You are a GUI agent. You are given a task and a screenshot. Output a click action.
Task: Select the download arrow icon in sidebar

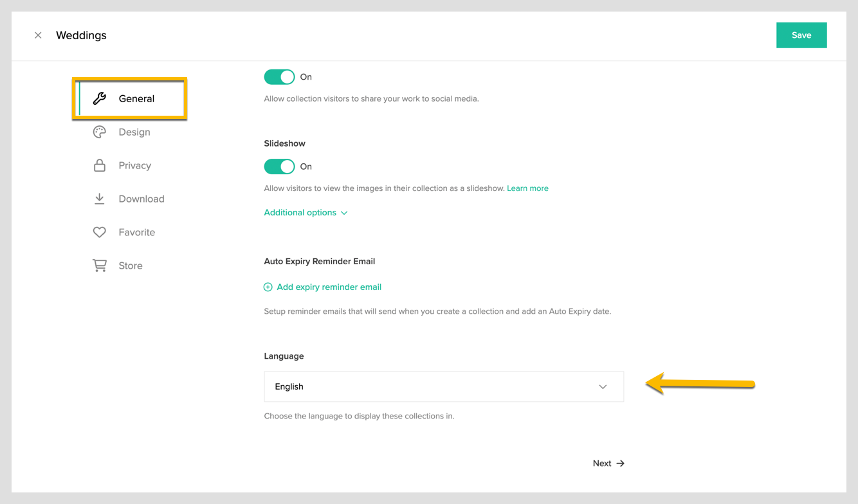tap(99, 199)
